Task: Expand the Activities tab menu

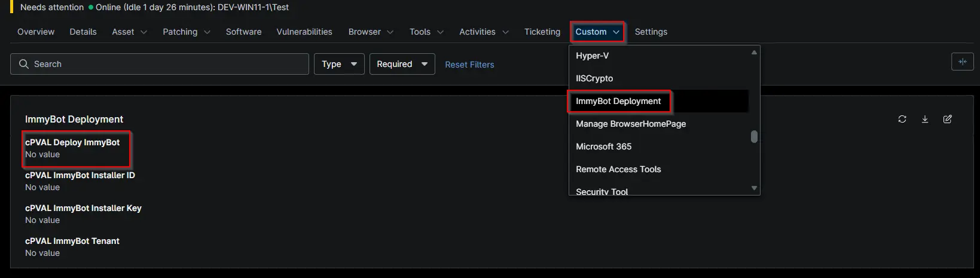Action: point(484,32)
